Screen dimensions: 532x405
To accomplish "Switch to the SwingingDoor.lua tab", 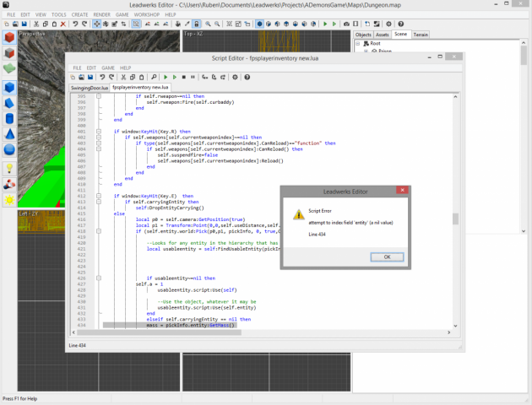I will 89,88.
